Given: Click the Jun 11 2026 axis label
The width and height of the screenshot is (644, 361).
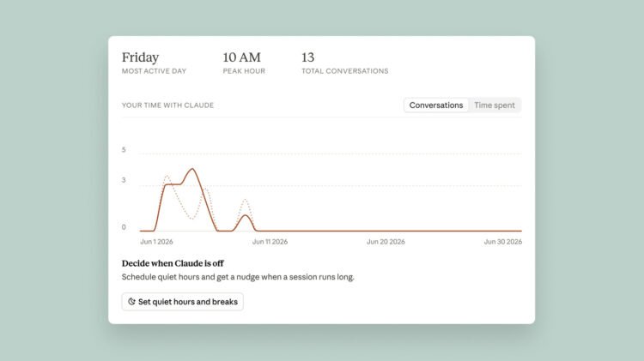Looking at the screenshot, I should coord(270,242).
